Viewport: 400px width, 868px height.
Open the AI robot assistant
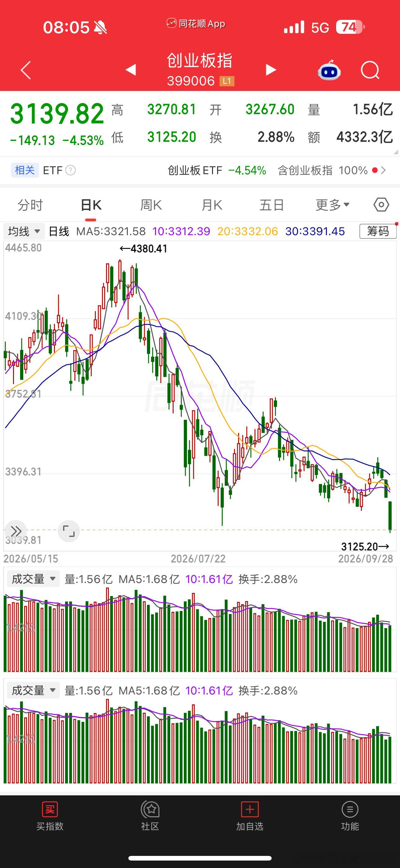pos(329,70)
